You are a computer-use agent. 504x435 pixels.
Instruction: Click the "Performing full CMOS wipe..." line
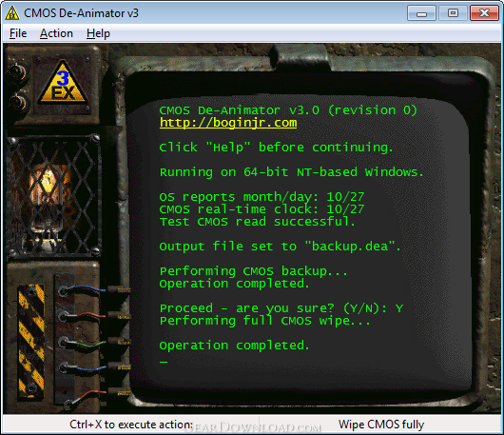click(265, 321)
